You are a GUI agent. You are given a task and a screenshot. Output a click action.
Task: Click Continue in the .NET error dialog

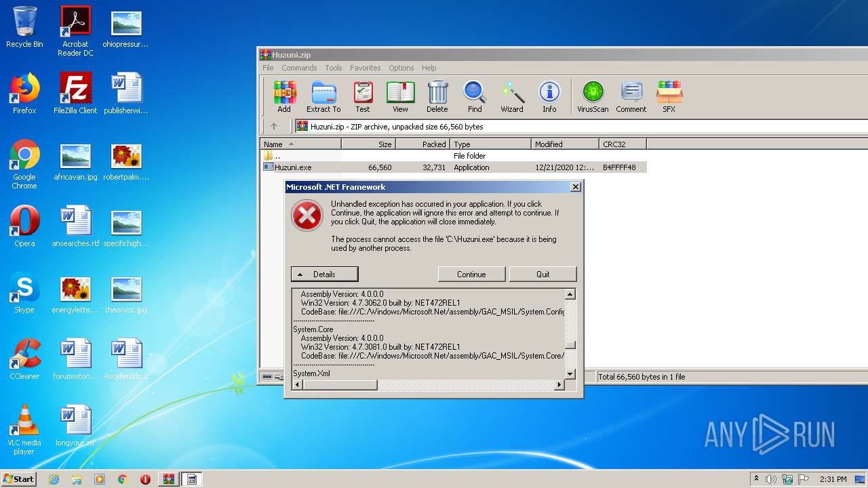(x=471, y=274)
